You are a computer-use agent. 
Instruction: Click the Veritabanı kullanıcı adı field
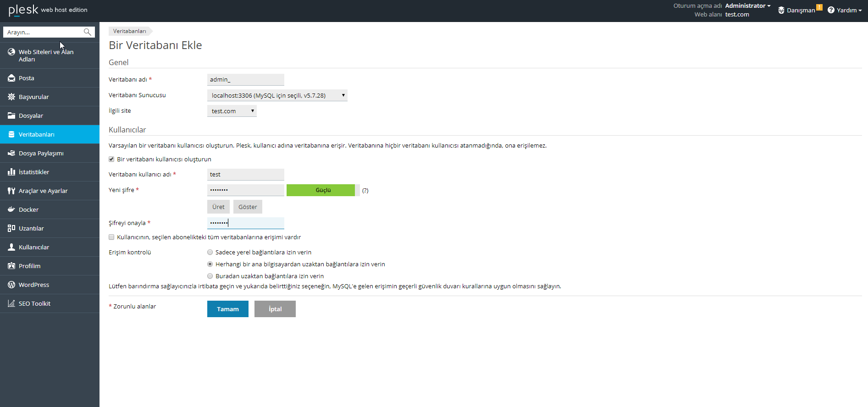click(x=246, y=175)
